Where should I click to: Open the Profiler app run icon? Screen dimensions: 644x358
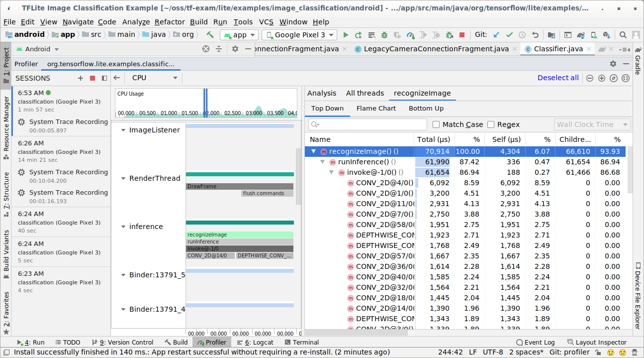coord(410,35)
